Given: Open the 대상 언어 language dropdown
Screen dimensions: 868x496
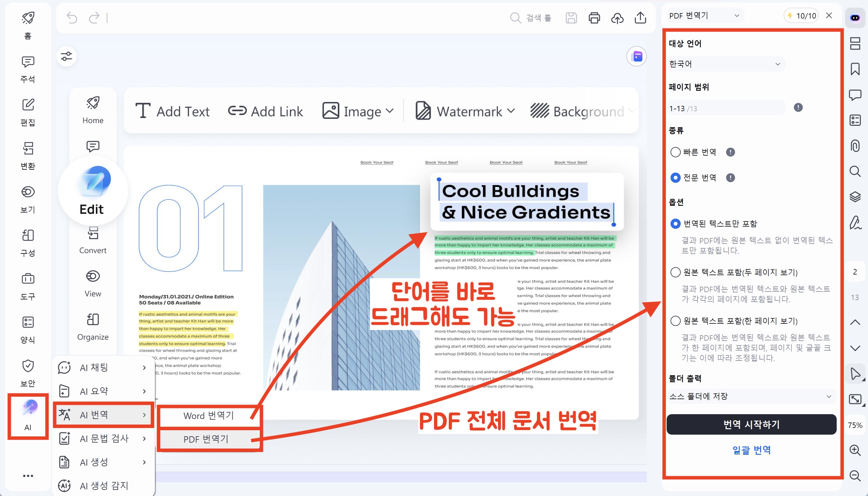Looking at the screenshot, I should tap(725, 64).
